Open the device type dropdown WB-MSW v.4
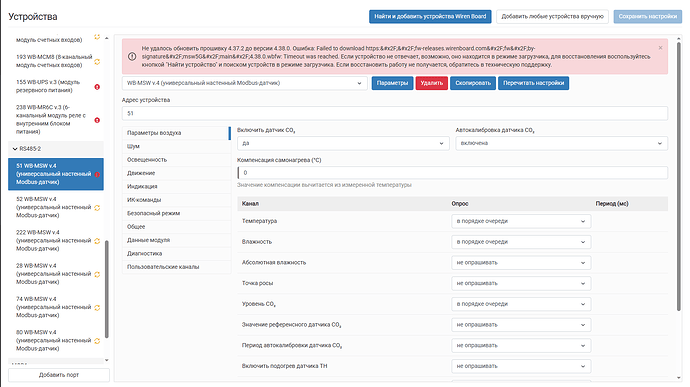The width and height of the screenshot is (690, 387). 244,83
